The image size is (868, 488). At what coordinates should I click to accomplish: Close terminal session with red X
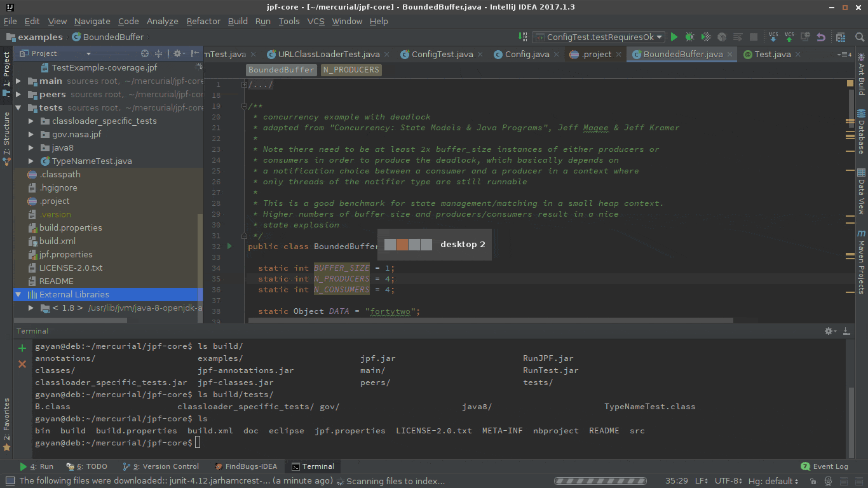tap(22, 364)
